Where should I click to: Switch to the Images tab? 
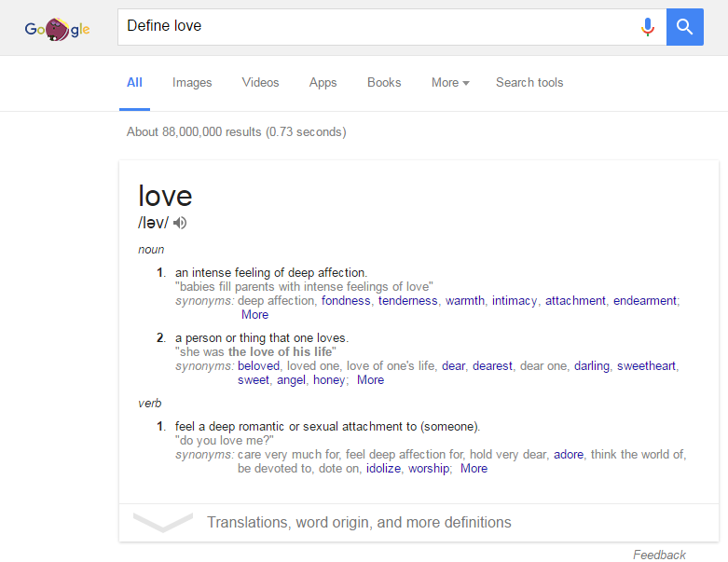[192, 82]
